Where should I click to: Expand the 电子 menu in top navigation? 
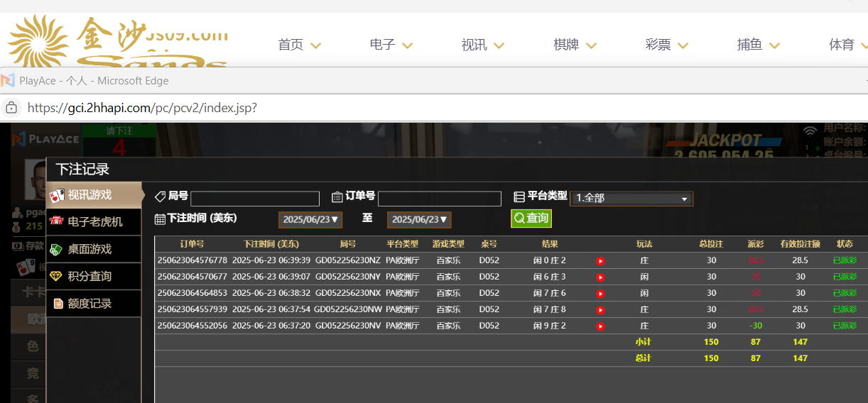[x=391, y=45]
